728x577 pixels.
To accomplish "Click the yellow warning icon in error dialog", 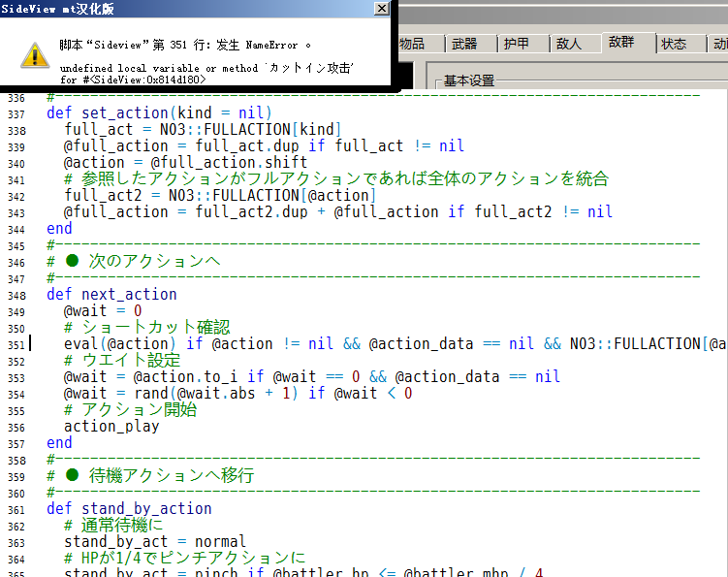I will (35, 55).
